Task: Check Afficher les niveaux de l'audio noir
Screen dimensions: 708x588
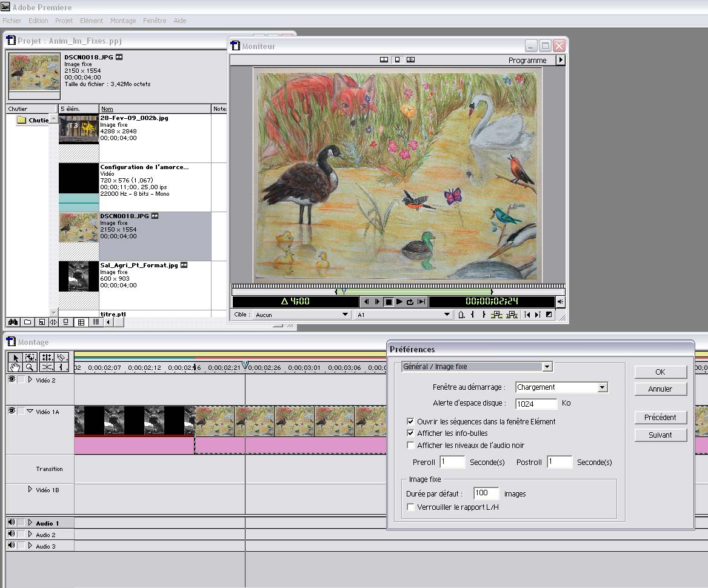Action: coord(410,446)
